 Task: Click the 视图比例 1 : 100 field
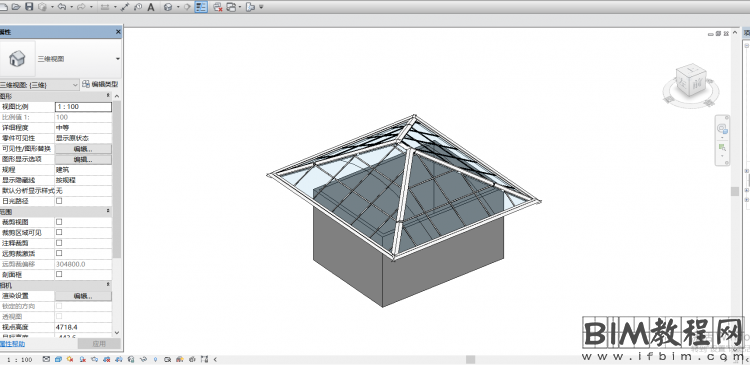[84, 107]
